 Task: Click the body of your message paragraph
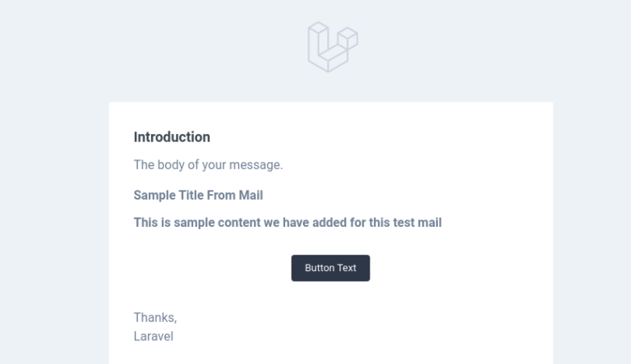coord(208,164)
